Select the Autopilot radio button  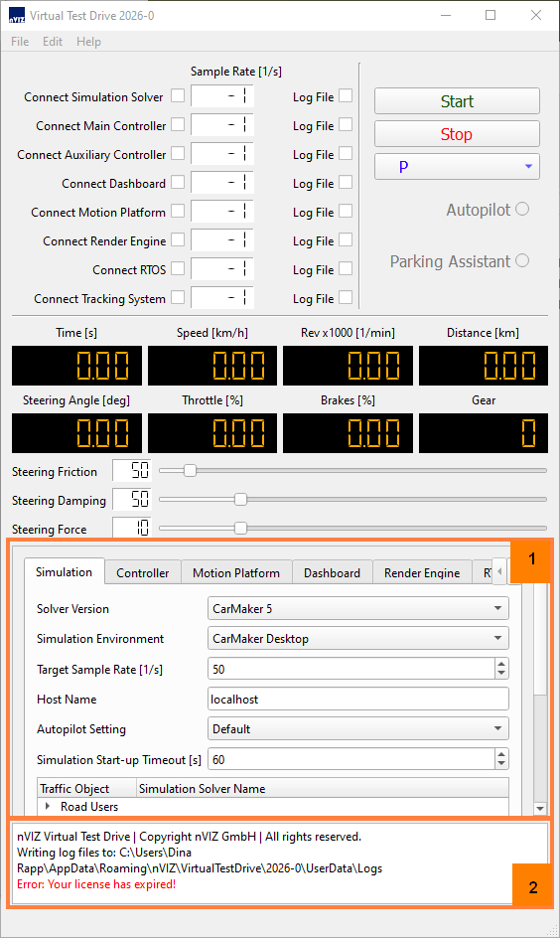click(x=522, y=209)
